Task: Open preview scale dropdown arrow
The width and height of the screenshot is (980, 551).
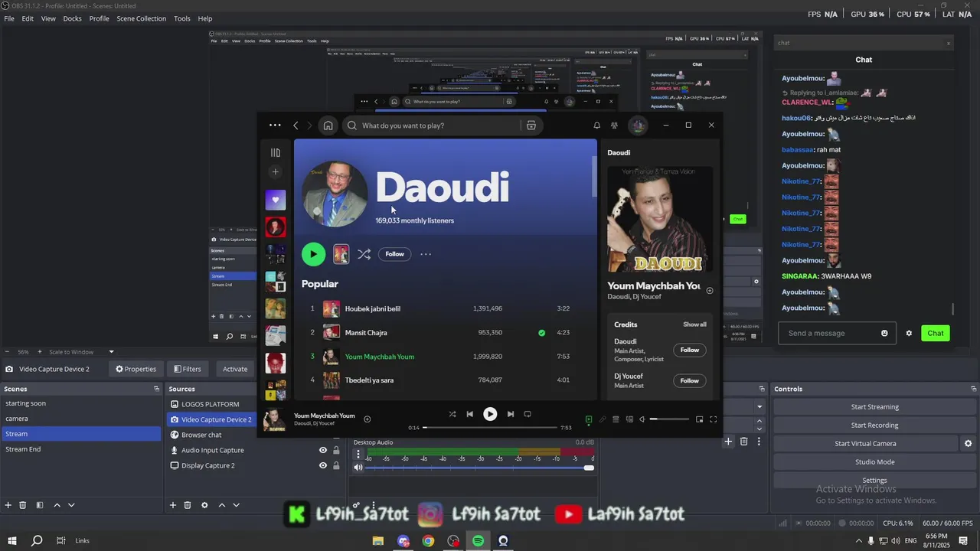Action: 111,352
